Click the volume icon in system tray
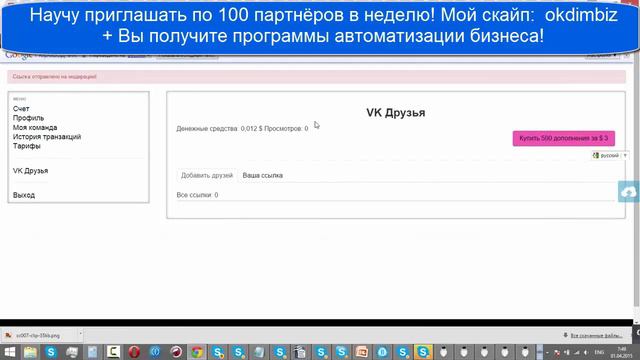The height and width of the screenshot is (360, 640). pyautogui.click(x=586, y=352)
